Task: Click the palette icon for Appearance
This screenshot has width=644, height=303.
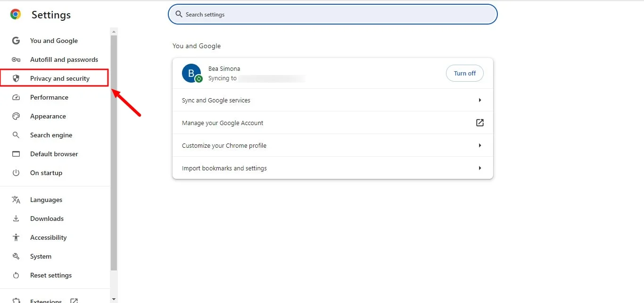Action: pos(16,116)
